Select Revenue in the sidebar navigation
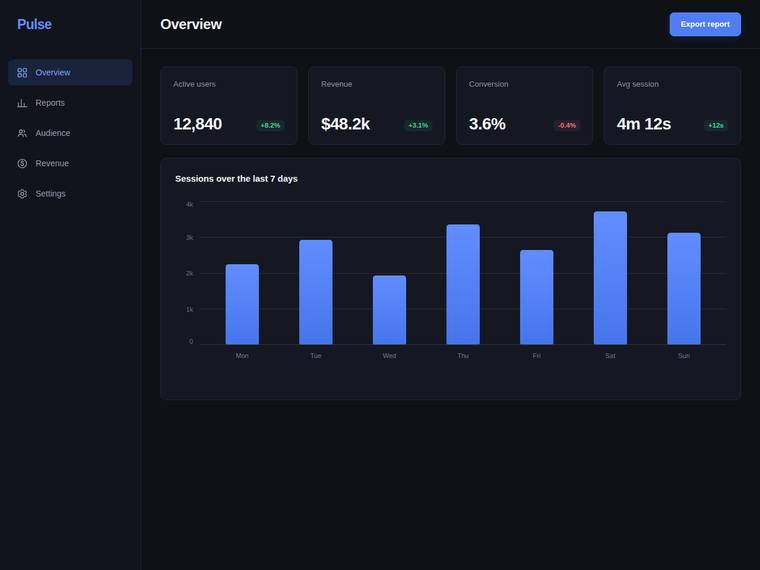Screen dimensions: 760x570 [70, 163]
